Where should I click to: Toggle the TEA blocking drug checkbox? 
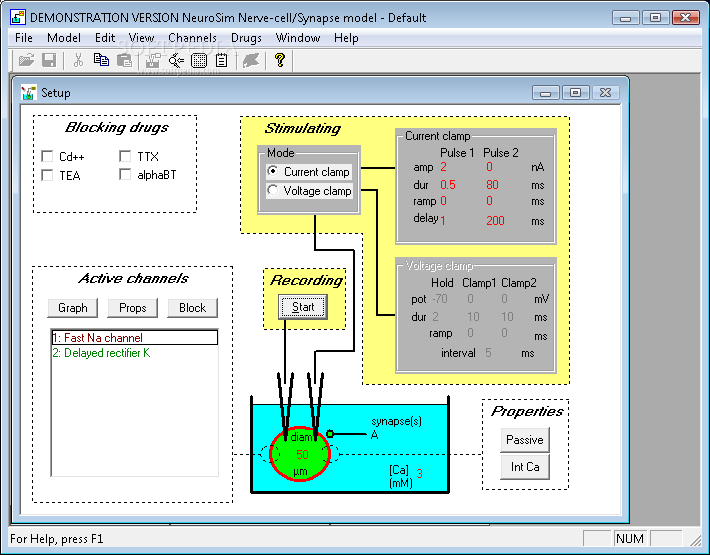pos(47,175)
